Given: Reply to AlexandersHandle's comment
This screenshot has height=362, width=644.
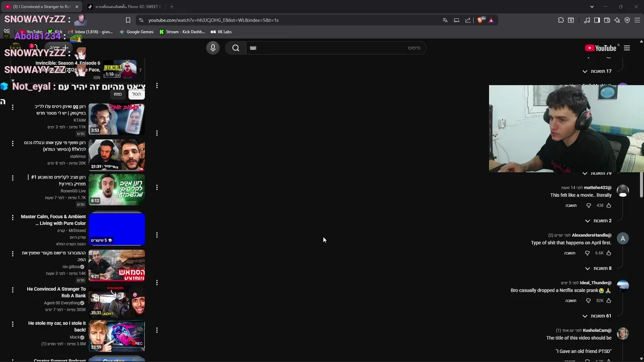Looking at the screenshot, I should tap(570, 253).
